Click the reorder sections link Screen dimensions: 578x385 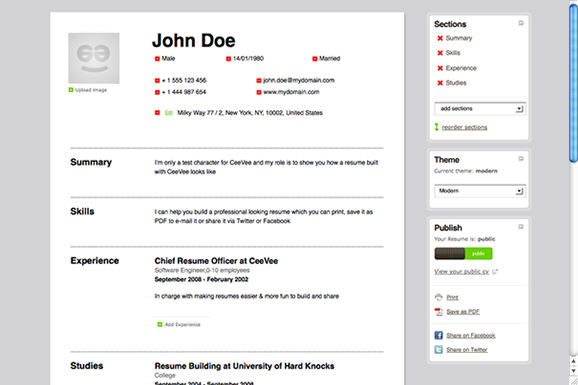464,128
